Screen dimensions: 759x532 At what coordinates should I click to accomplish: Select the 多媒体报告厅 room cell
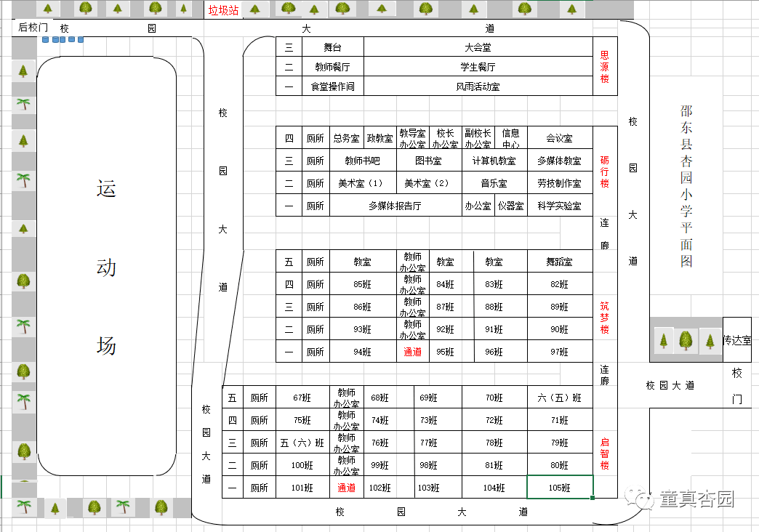tap(396, 204)
